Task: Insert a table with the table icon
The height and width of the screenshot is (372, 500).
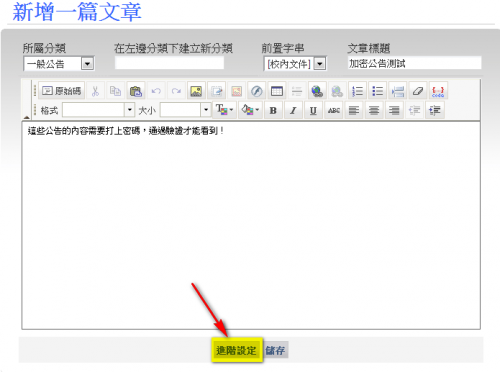Action: [277, 91]
